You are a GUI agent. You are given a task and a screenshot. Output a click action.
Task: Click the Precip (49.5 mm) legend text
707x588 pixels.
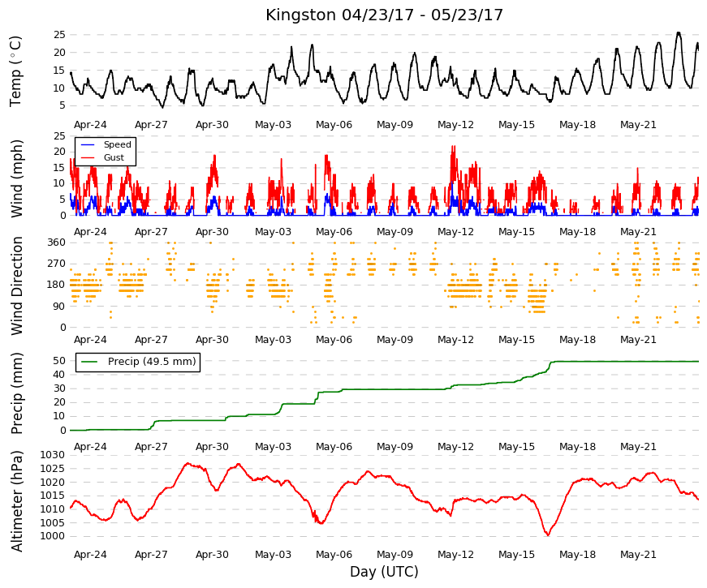point(152,362)
